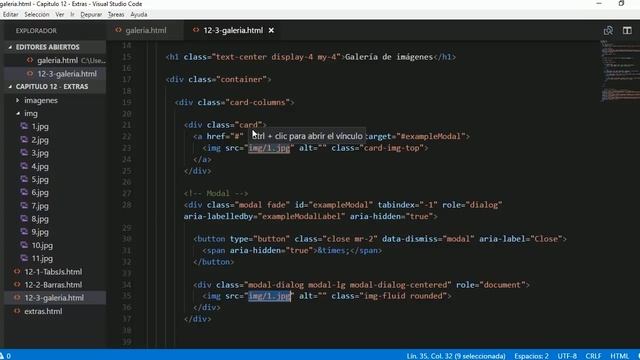
Task: Open 10.jpg image file
Action: pos(42,245)
